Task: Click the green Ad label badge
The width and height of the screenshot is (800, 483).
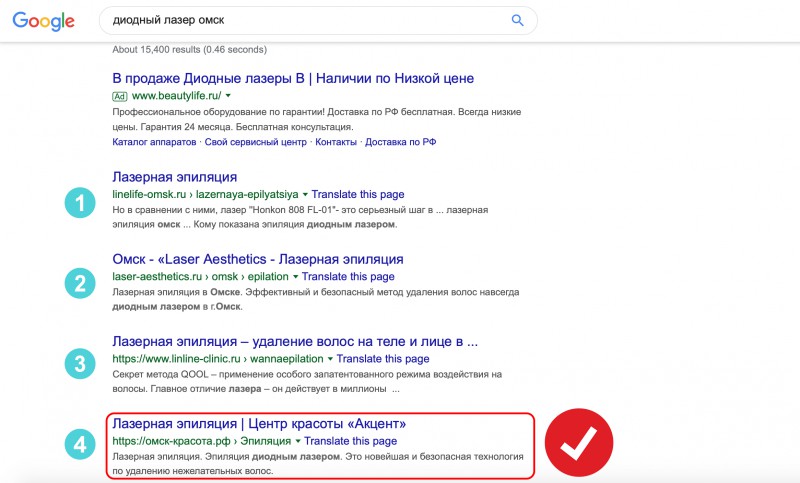Action: pyautogui.click(x=120, y=96)
